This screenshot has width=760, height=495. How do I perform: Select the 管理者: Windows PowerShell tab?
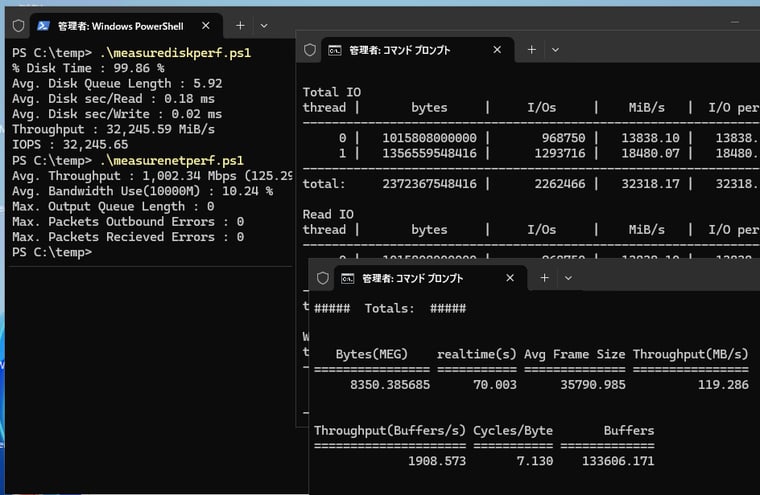click(126, 26)
